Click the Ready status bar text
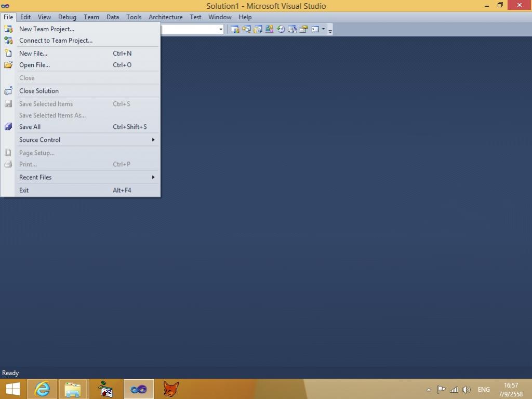 [10, 373]
